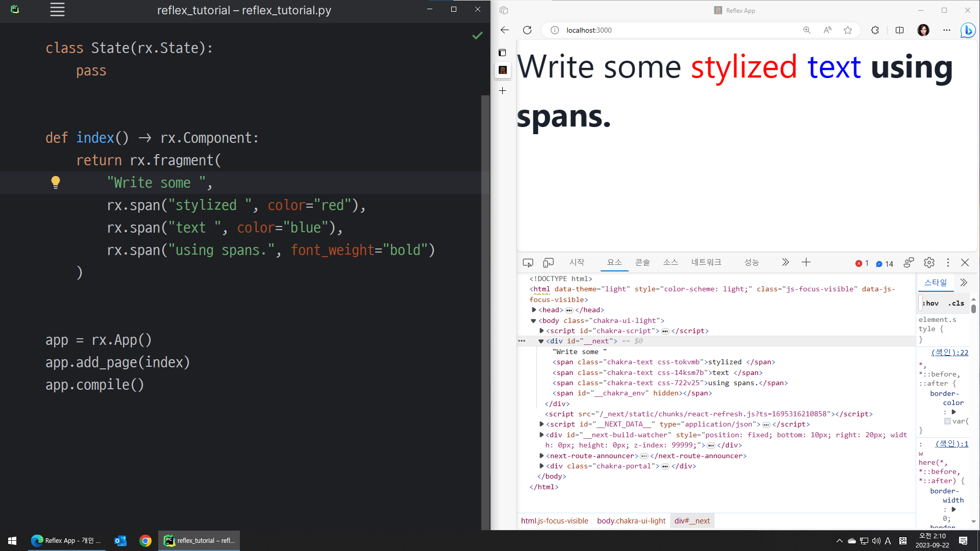
Task: Open DevTools settings gear
Action: click(x=929, y=263)
